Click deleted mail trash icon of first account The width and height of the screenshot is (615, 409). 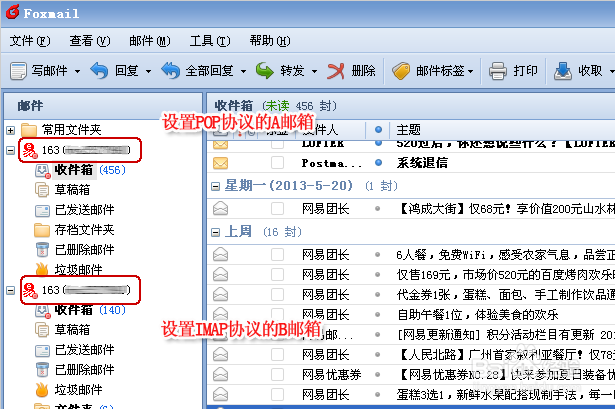[x=42, y=250]
